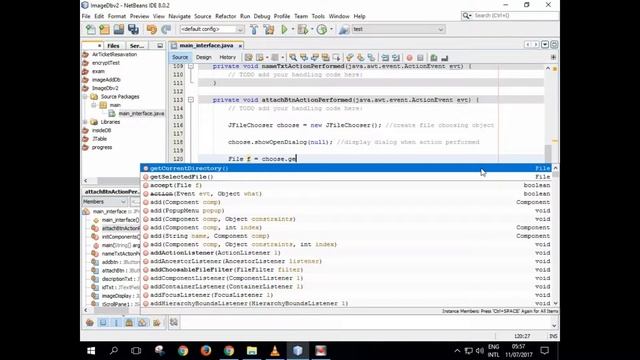Close the main_interface.java editor tab
The width and height of the screenshot is (640, 360).
click(240, 46)
